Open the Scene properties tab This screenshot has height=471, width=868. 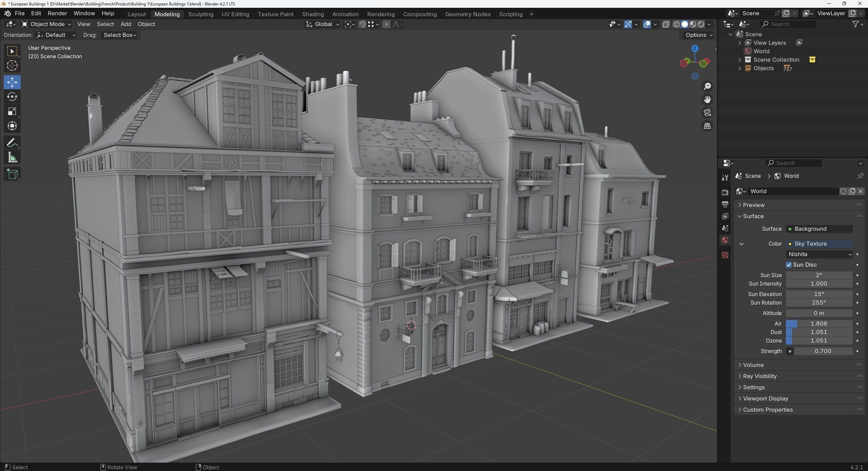point(725,228)
